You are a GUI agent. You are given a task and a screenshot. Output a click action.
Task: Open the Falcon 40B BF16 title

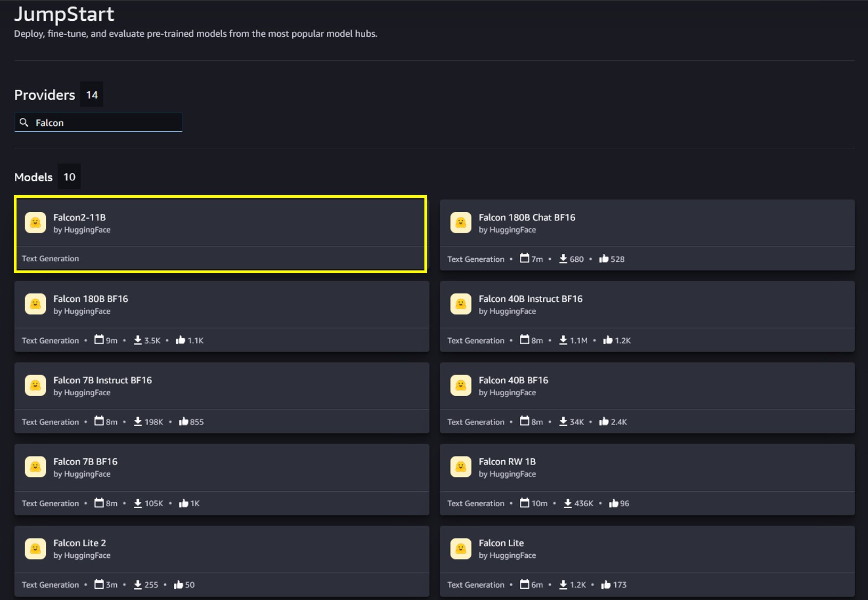coord(513,380)
